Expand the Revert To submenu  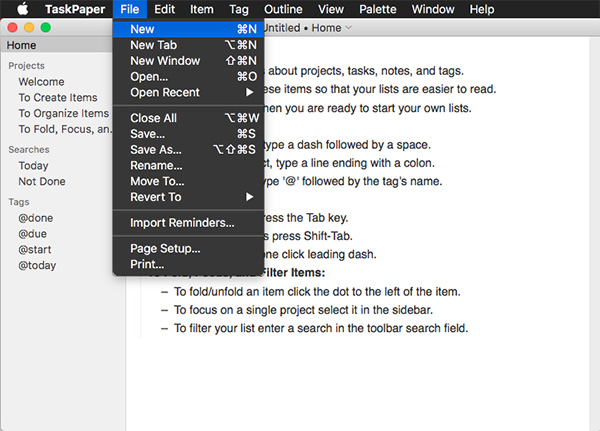point(188,197)
